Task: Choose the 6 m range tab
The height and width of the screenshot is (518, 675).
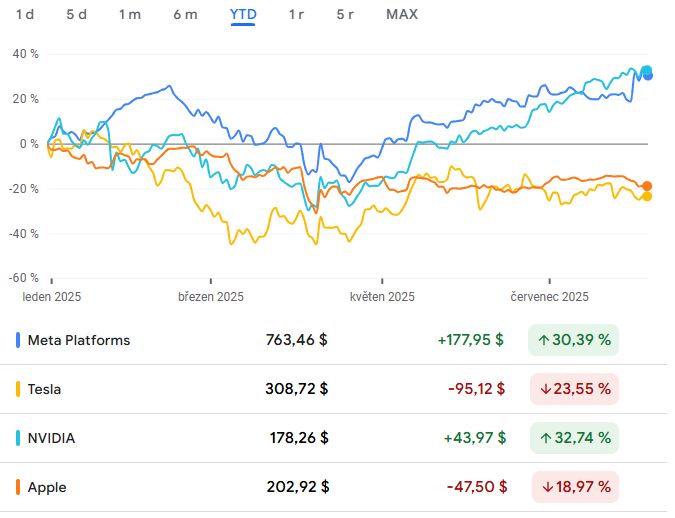Action: [186, 15]
